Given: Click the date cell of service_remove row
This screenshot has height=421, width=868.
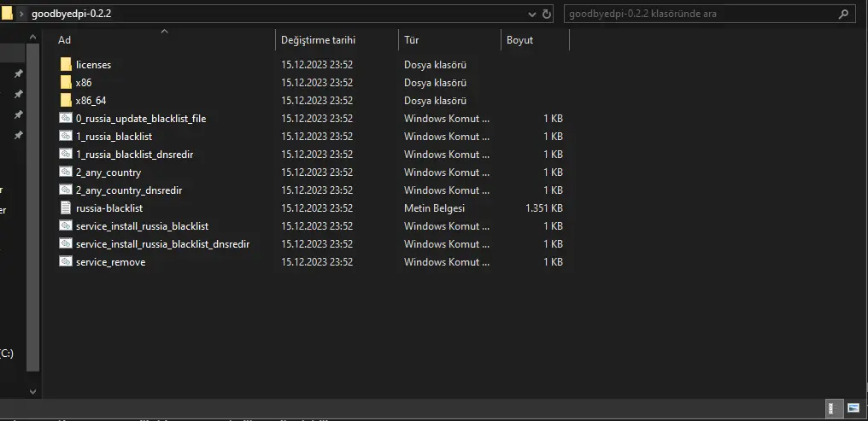Looking at the screenshot, I should pos(317,261).
